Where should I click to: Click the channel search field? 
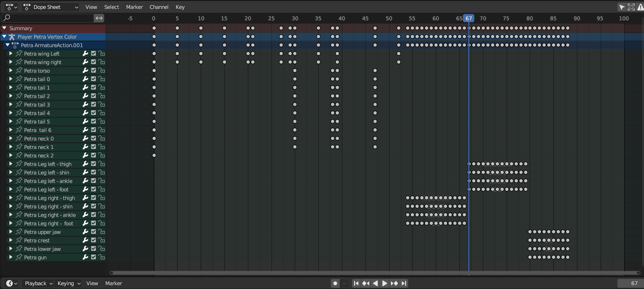click(48, 18)
